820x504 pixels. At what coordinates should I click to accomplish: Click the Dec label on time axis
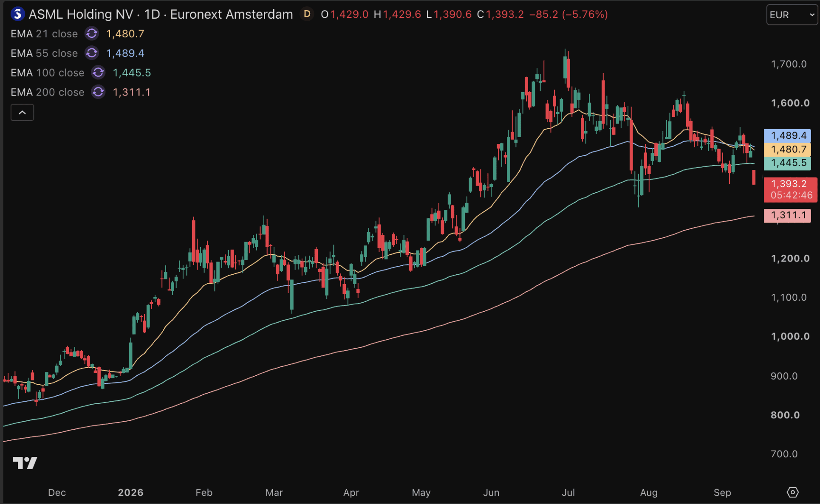tap(57, 493)
